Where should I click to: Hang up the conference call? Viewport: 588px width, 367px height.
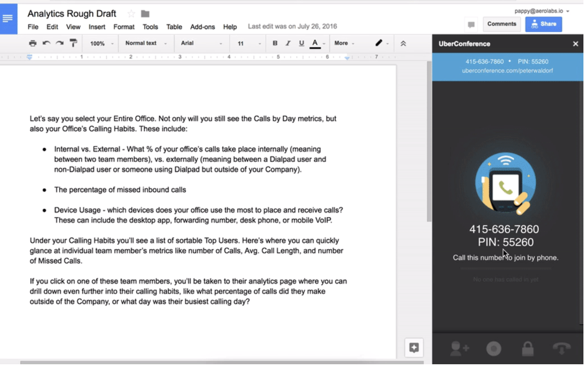click(561, 348)
